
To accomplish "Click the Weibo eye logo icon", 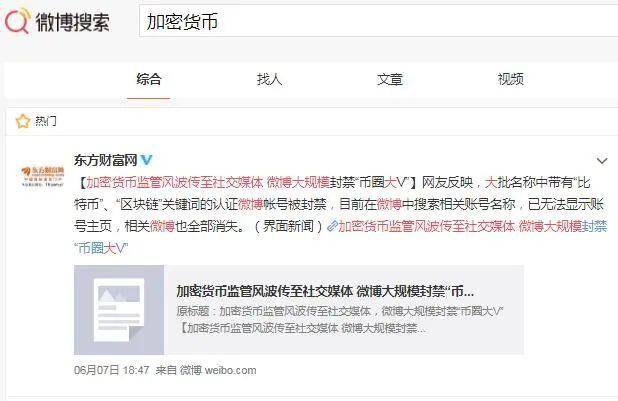I will point(17,22).
